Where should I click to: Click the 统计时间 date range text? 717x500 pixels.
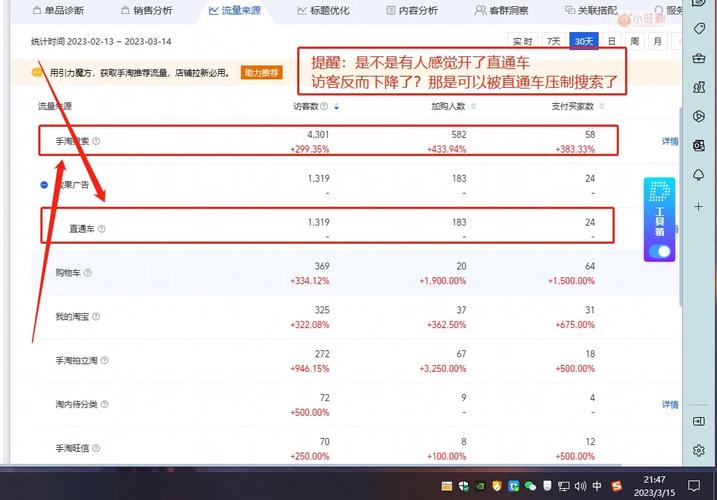(x=101, y=41)
